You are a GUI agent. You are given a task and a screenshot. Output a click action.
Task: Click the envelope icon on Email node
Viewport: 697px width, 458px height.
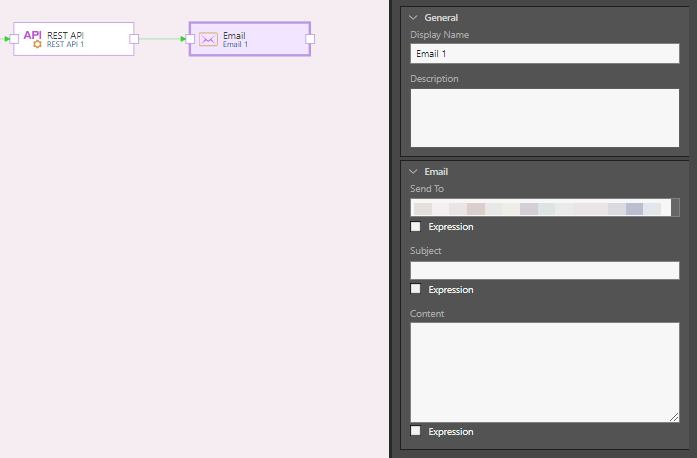click(208, 40)
